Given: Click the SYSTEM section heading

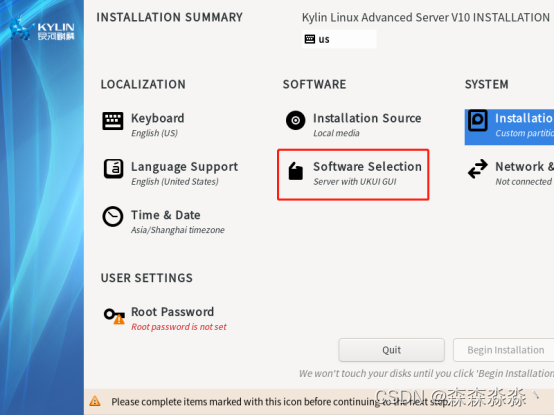Looking at the screenshot, I should pyautogui.click(x=487, y=84).
